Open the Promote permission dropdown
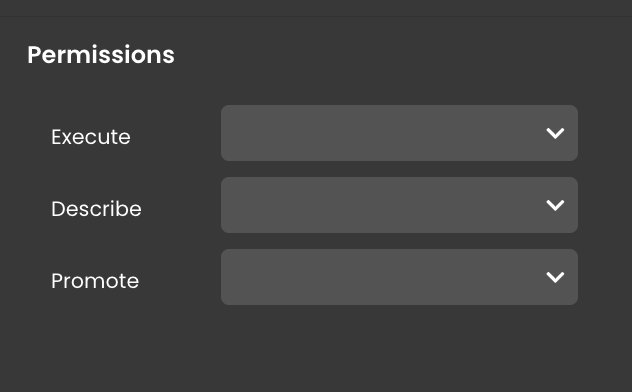This screenshot has height=392, width=632. 399,277
